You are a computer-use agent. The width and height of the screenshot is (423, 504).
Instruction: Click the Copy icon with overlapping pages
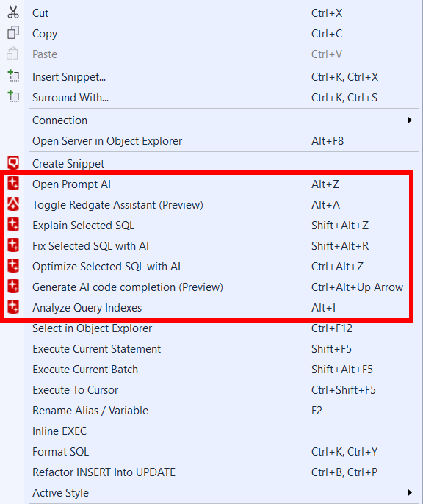point(13,33)
